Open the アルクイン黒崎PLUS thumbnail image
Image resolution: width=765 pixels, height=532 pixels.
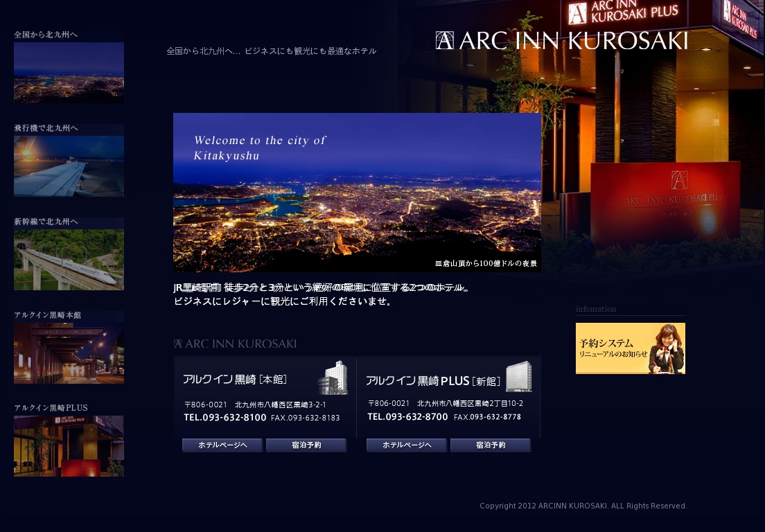coord(69,446)
